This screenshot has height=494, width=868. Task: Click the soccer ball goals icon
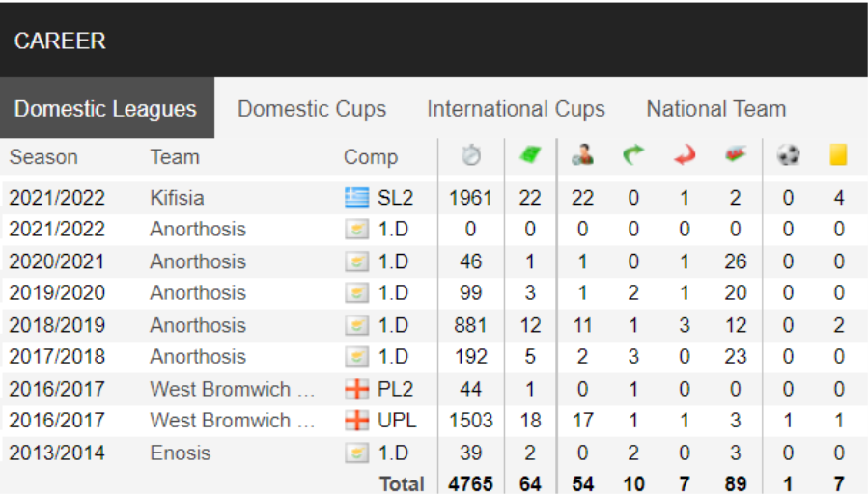[x=788, y=155]
